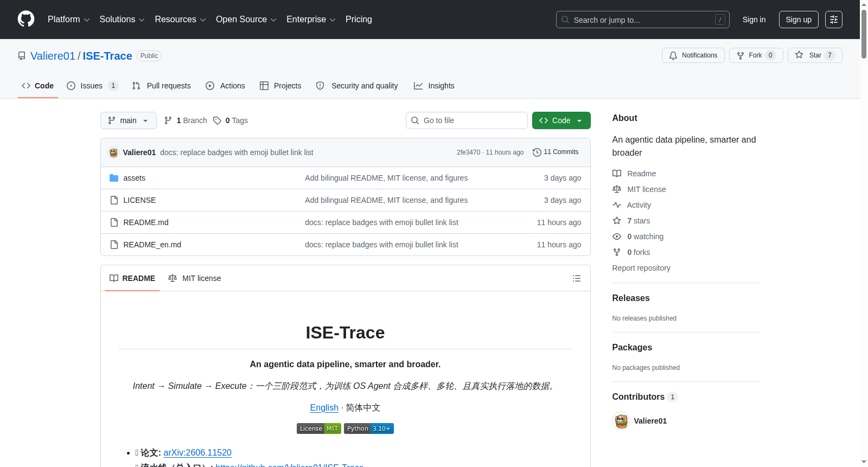Open the Pricing page
868x467 pixels.
tap(359, 20)
